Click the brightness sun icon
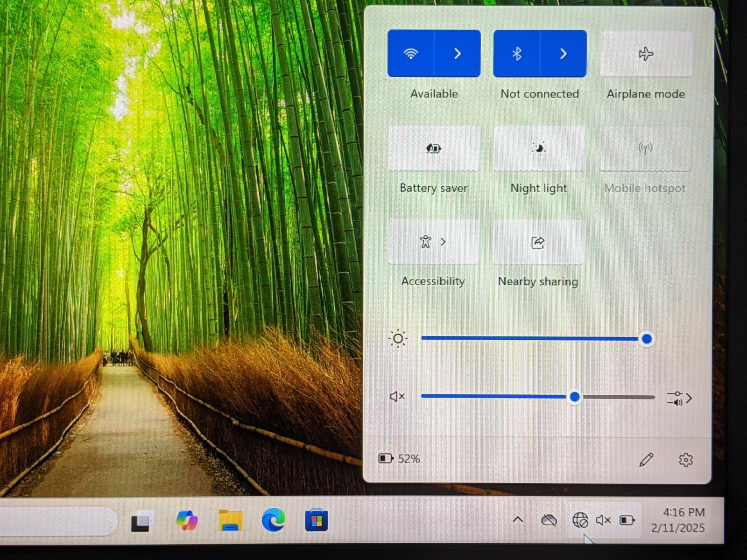This screenshot has width=747, height=560. pos(398,339)
